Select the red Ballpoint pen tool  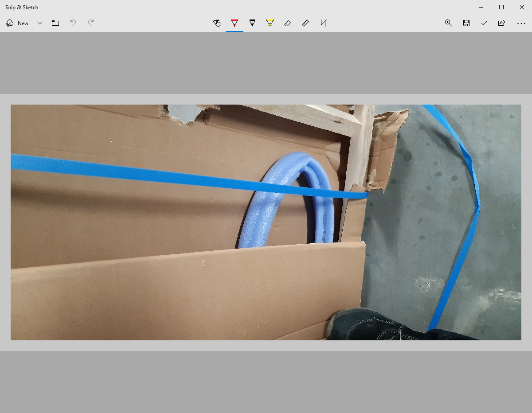pos(235,23)
